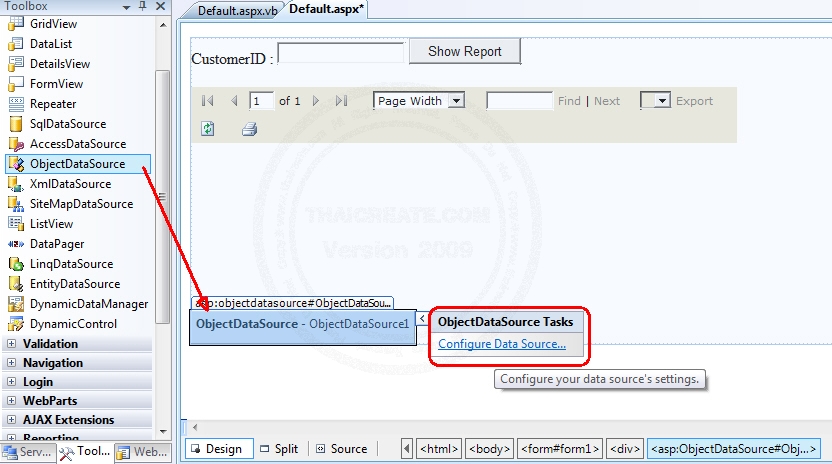
Task: Switch to Split view
Action: pyautogui.click(x=279, y=449)
